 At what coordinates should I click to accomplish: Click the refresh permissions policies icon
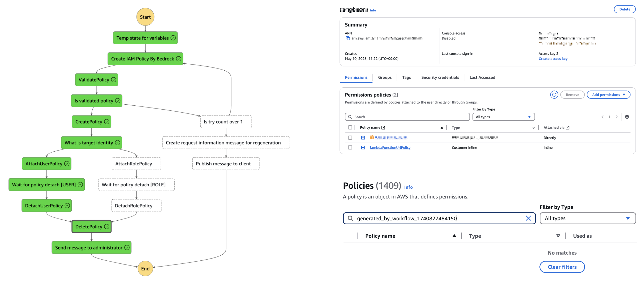(x=554, y=95)
